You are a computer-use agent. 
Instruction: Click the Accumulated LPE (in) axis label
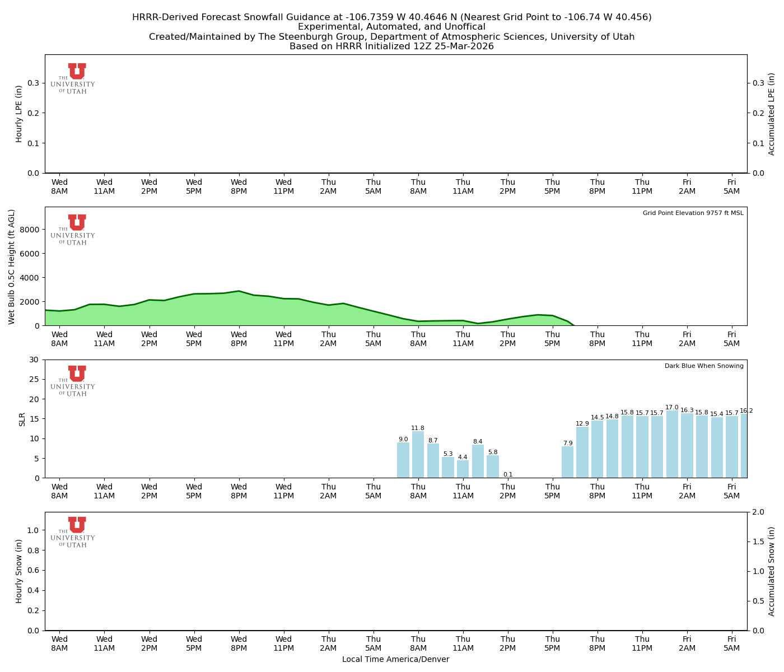click(x=772, y=114)
